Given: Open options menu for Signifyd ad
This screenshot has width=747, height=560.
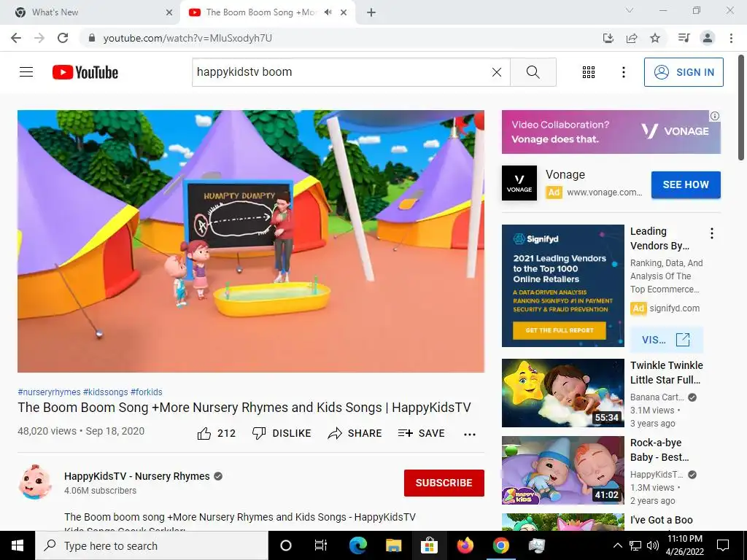Looking at the screenshot, I should point(712,233).
